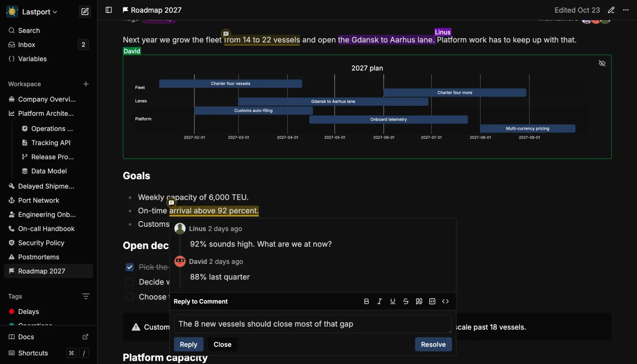Open tags filter icon
This screenshot has width=637, height=364.
click(86, 296)
